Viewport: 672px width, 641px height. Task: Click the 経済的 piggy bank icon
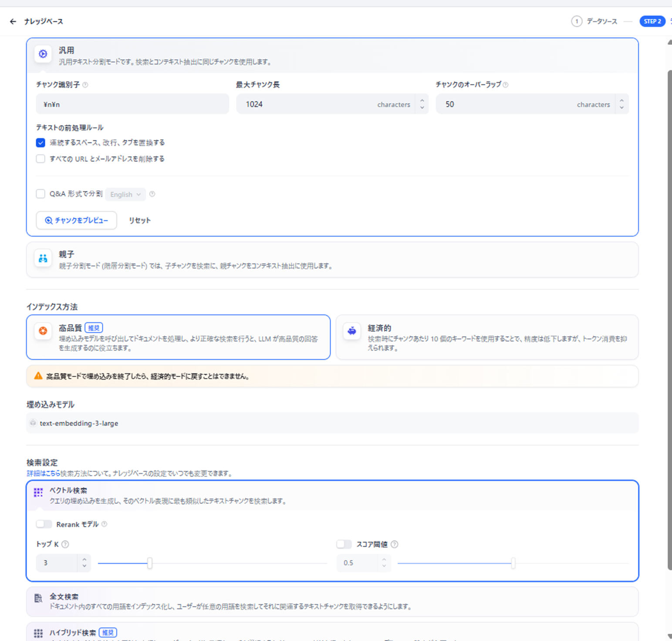[352, 331]
